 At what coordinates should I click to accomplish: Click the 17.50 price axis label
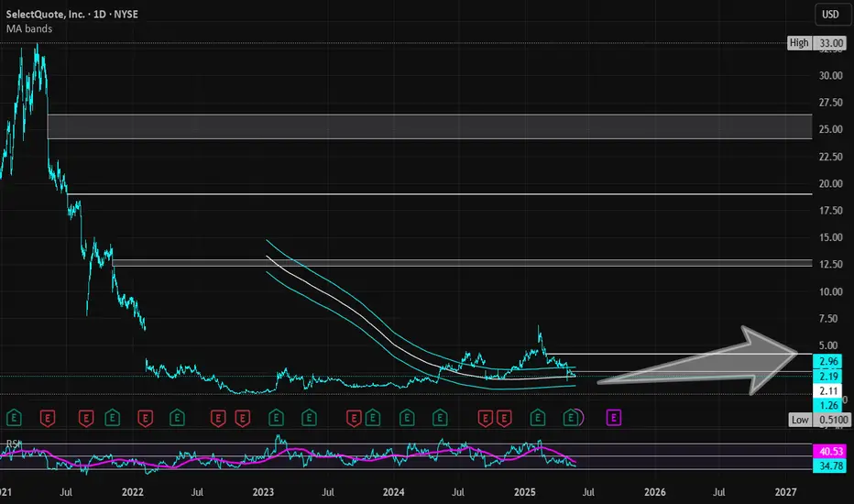click(830, 211)
